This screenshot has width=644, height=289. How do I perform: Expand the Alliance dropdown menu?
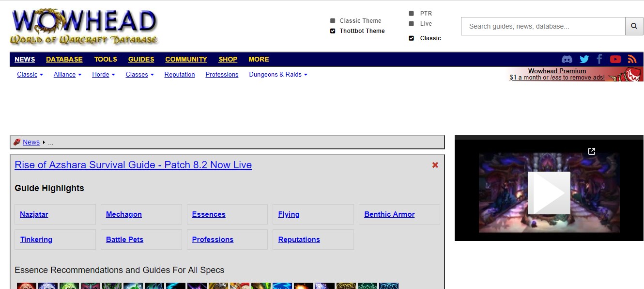tap(67, 75)
